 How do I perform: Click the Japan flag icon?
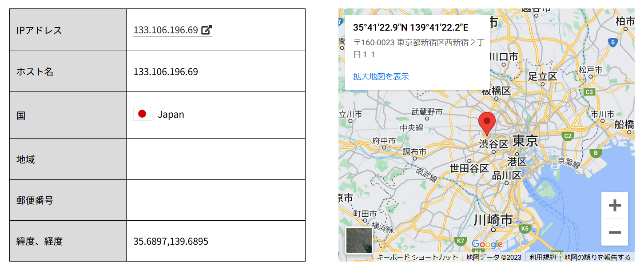coord(142,114)
